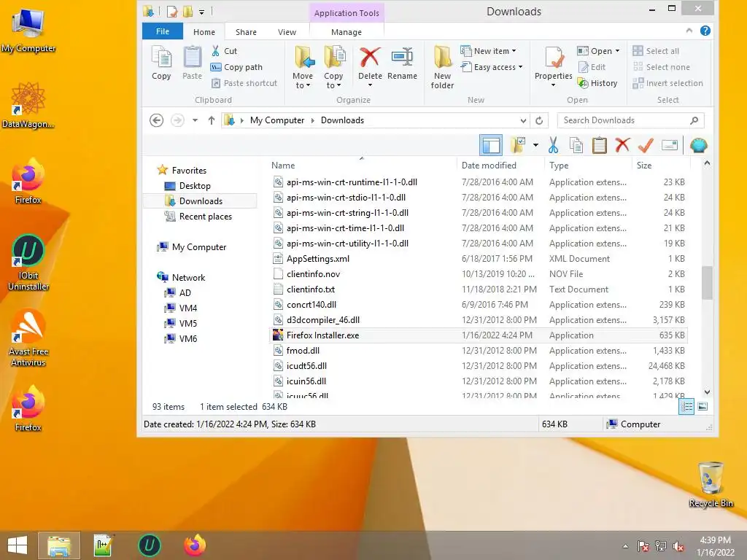Click Cut in the Clipboard group
This screenshot has height=560, width=747.
pos(224,51)
